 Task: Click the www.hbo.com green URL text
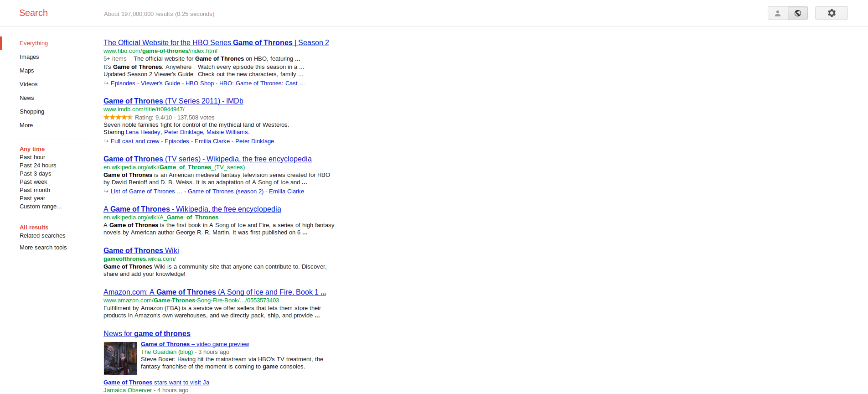(160, 51)
